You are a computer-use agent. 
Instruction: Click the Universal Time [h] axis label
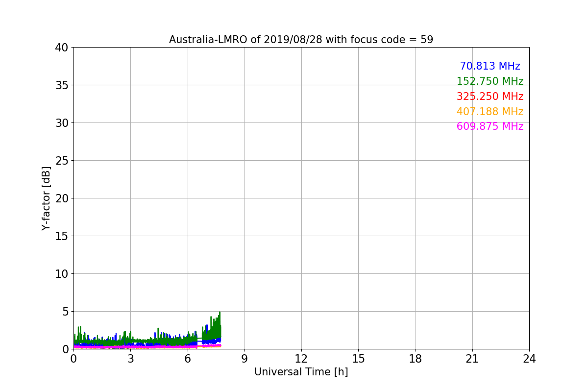(x=301, y=372)
